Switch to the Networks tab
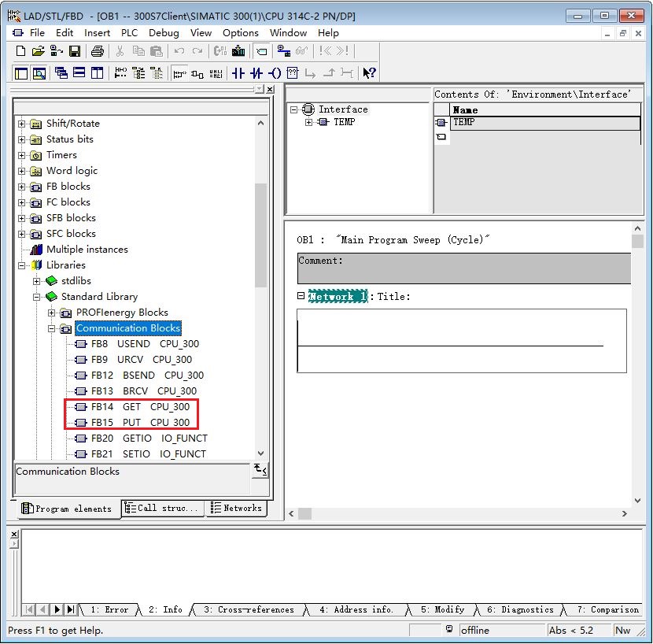Screen dimensions: 653x644 pyautogui.click(x=237, y=509)
